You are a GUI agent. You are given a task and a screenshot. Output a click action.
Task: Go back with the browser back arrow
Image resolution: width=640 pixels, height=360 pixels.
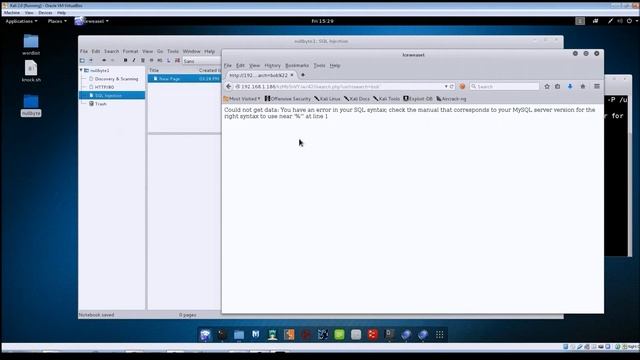229,87
